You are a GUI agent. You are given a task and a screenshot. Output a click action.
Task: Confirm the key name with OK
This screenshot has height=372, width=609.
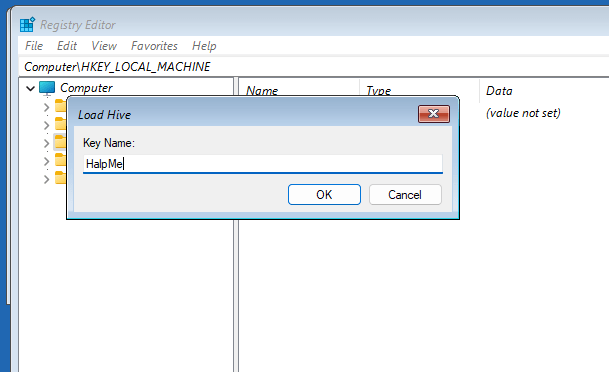[324, 195]
